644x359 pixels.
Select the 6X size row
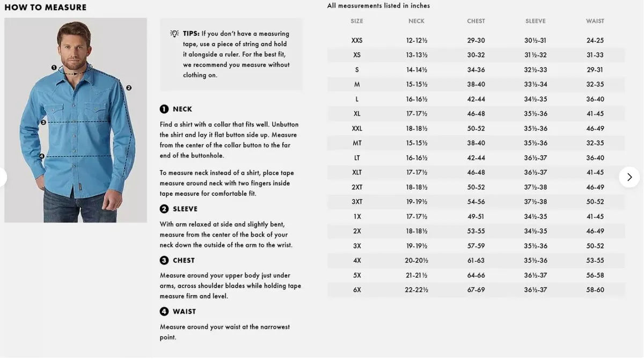pos(357,290)
